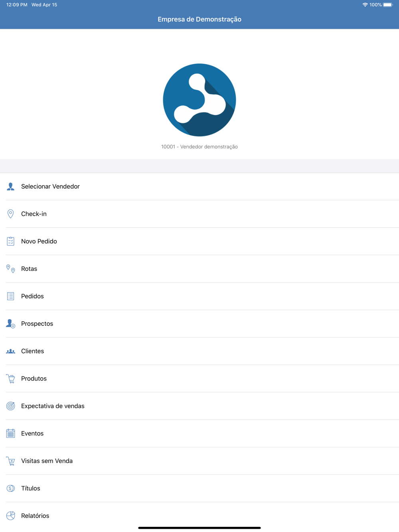Tap the target icon for Expectativa de vendas
The width and height of the screenshot is (399, 532).
coord(11,406)
